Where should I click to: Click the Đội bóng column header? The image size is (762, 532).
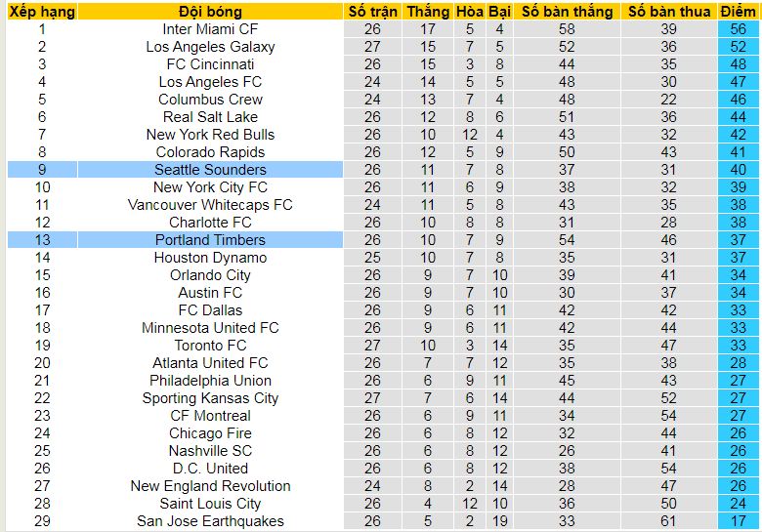(x=210, y=12)
